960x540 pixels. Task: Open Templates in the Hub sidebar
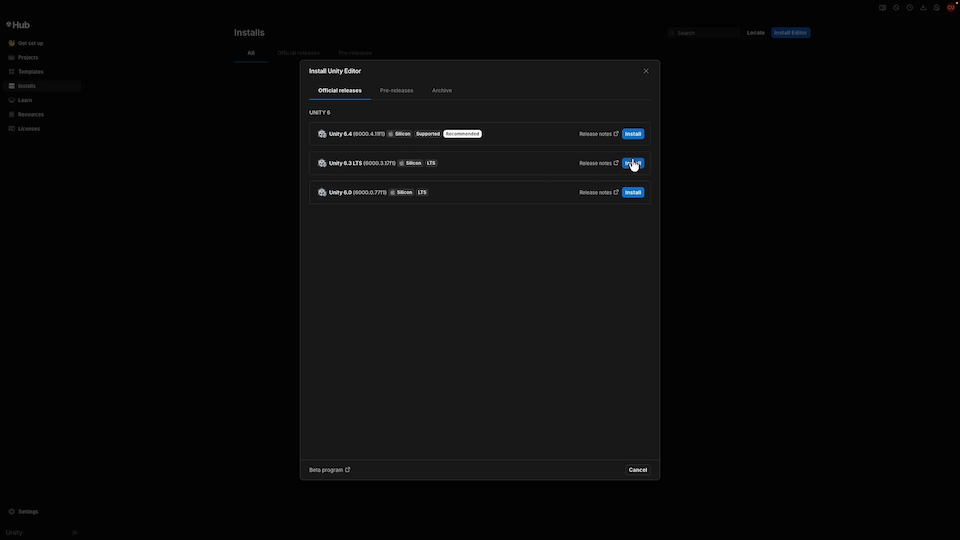coord(41,72)
